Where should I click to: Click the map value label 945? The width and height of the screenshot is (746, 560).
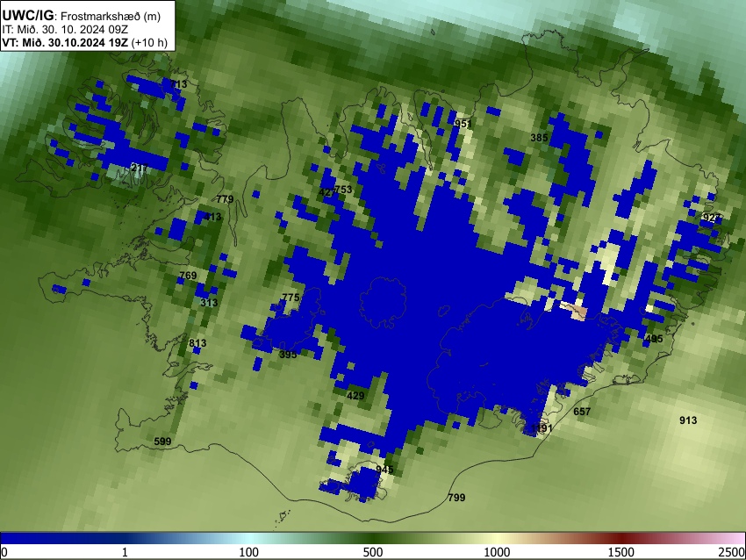click(384, 470)
